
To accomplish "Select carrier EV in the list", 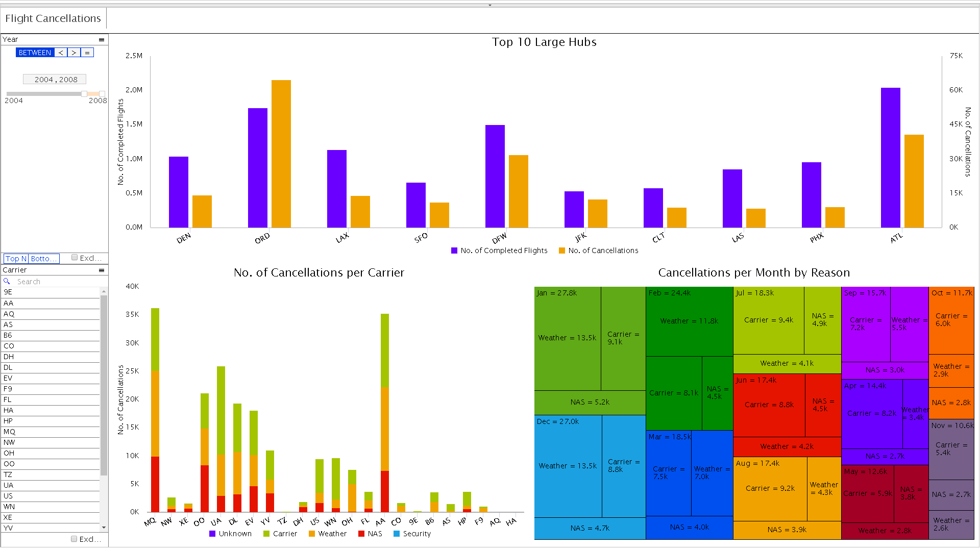I will [50, 378].
